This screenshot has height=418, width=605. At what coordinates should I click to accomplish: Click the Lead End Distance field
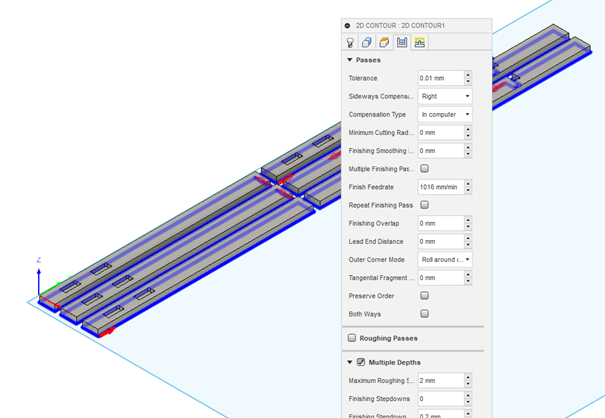pyautogui.click(x=441, y=241)
